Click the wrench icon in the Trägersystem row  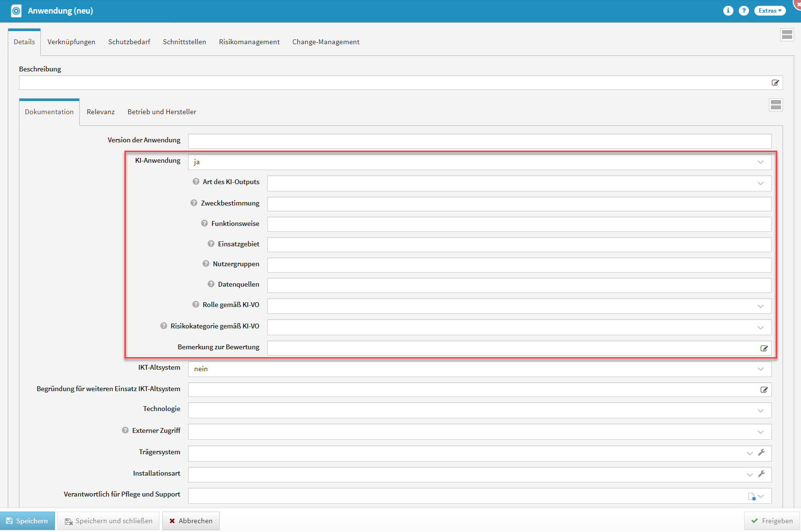[762, 453]
